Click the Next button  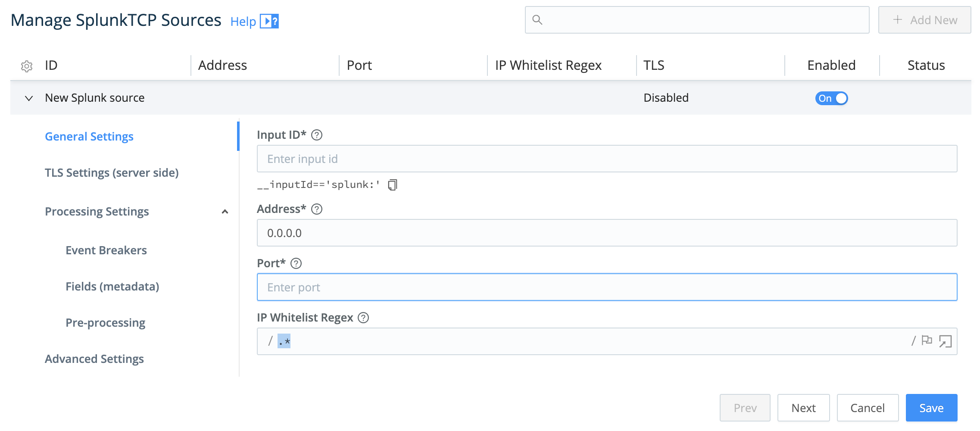pos(804,408)
